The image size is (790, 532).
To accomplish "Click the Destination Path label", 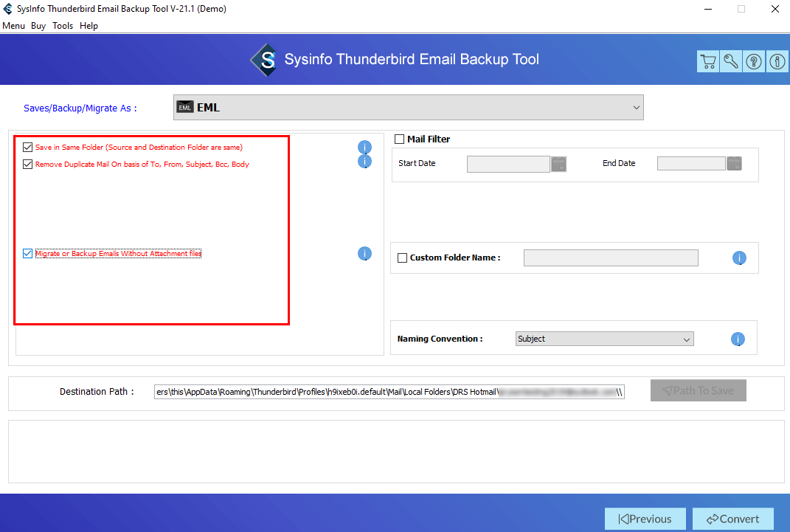I will [97, 392].
